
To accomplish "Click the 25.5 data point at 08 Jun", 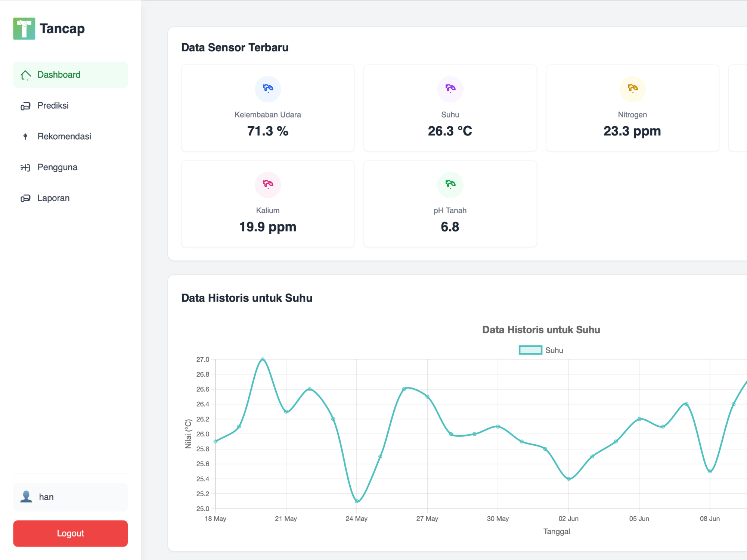I will (710, 472).
